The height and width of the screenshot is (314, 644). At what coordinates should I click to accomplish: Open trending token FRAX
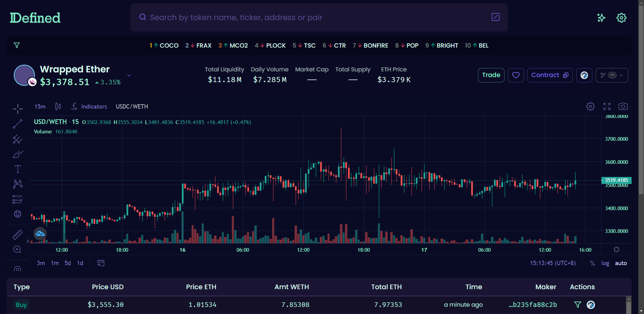[198, 45]
